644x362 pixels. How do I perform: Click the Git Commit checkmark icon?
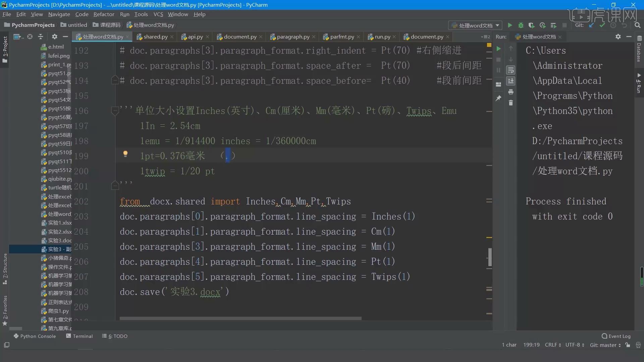(x=602, y=25)
